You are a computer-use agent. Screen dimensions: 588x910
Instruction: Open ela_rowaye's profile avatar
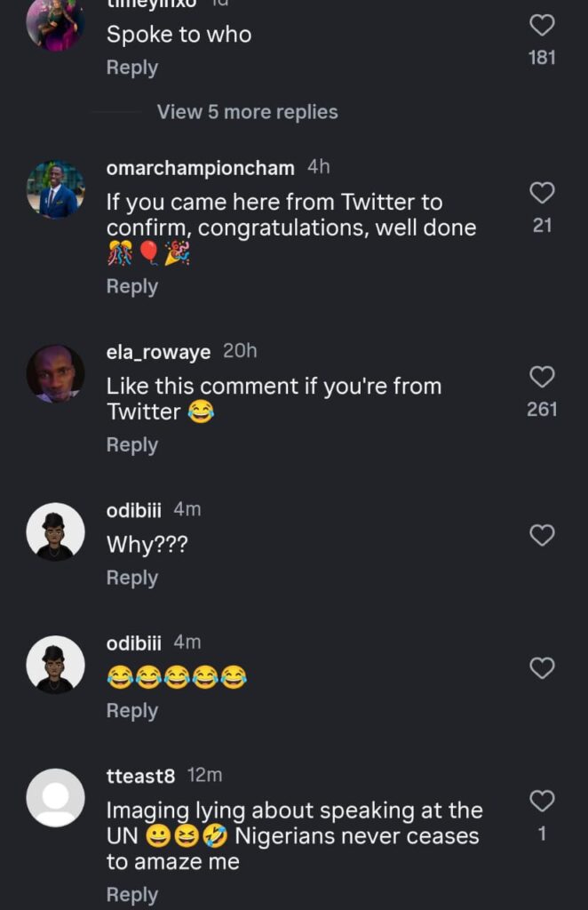55,374
